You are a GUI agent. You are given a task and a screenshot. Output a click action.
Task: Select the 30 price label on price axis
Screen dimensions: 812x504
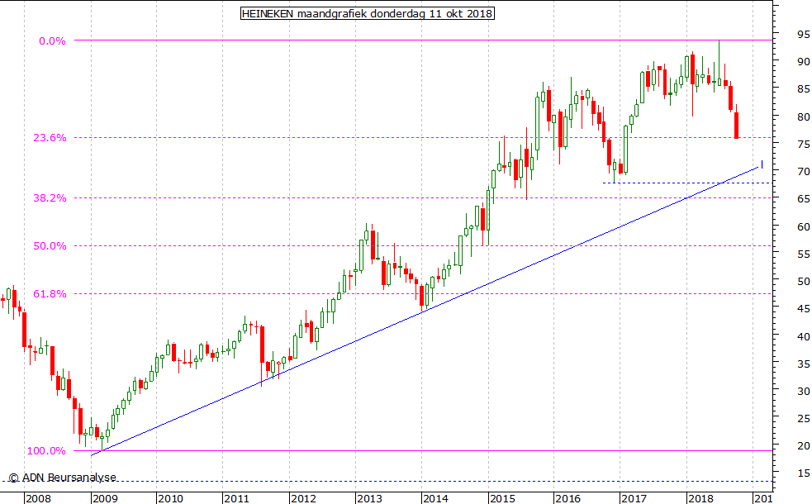804,391
